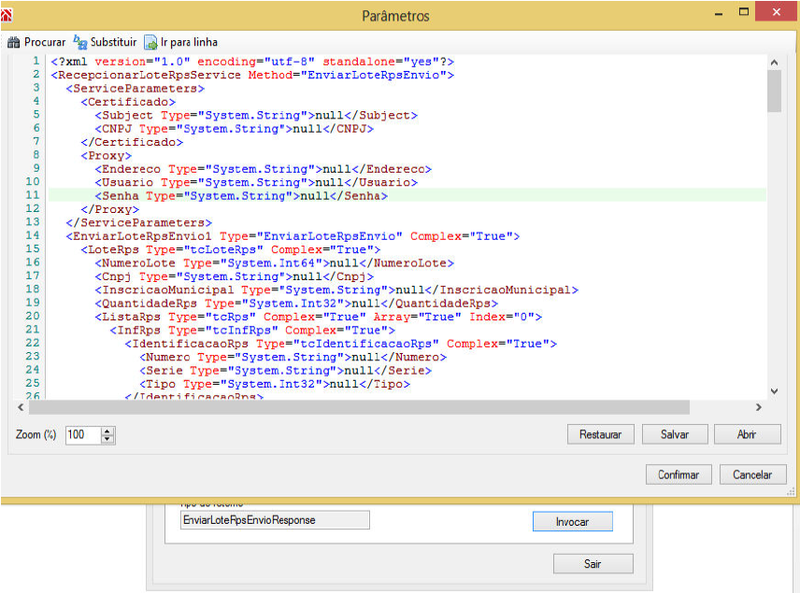Image resolution: width=800 pixels, height=593 pixels.
Task: Click the RecepcionarLoteRpsService line
Action: (x=252, y=75)
